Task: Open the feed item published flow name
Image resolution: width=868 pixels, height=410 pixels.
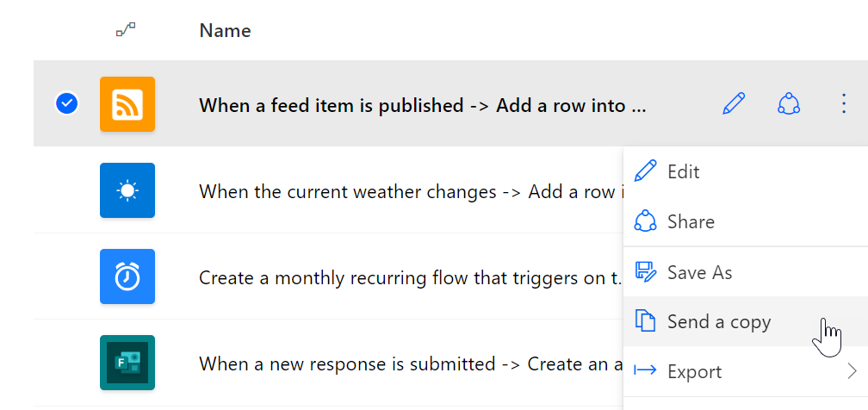Action: (x=422, y=105)
